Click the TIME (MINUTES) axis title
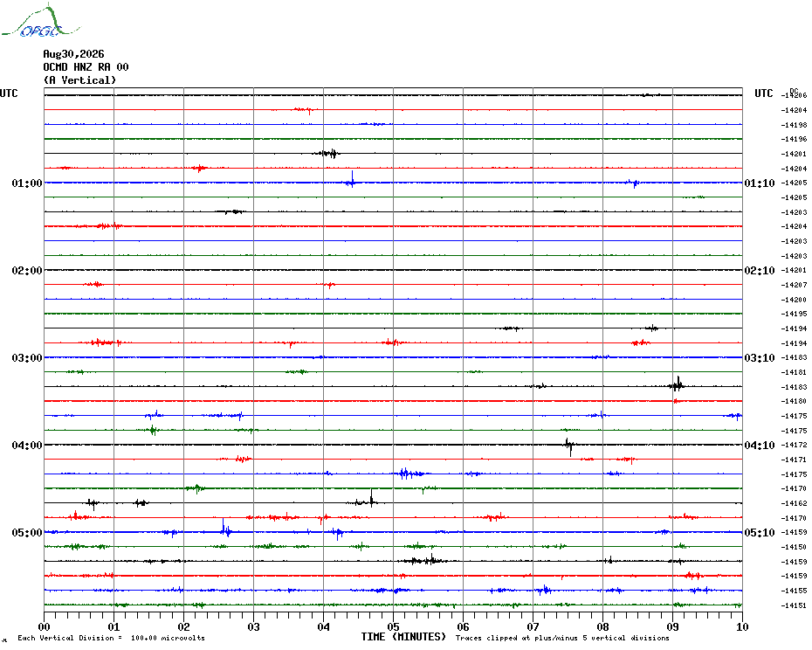The width and height of the screenshot is (812, 650). coord(403,637)
